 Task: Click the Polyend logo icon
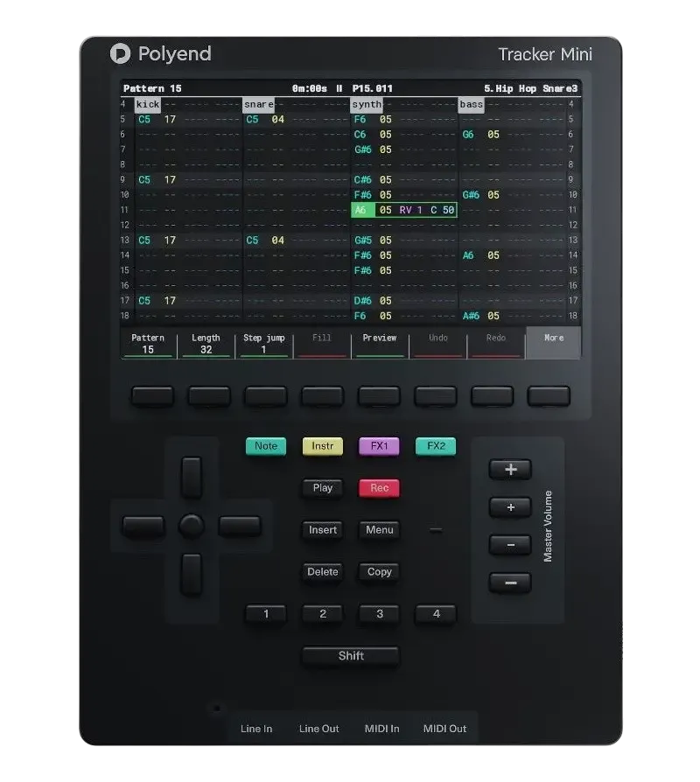(120, 53)
